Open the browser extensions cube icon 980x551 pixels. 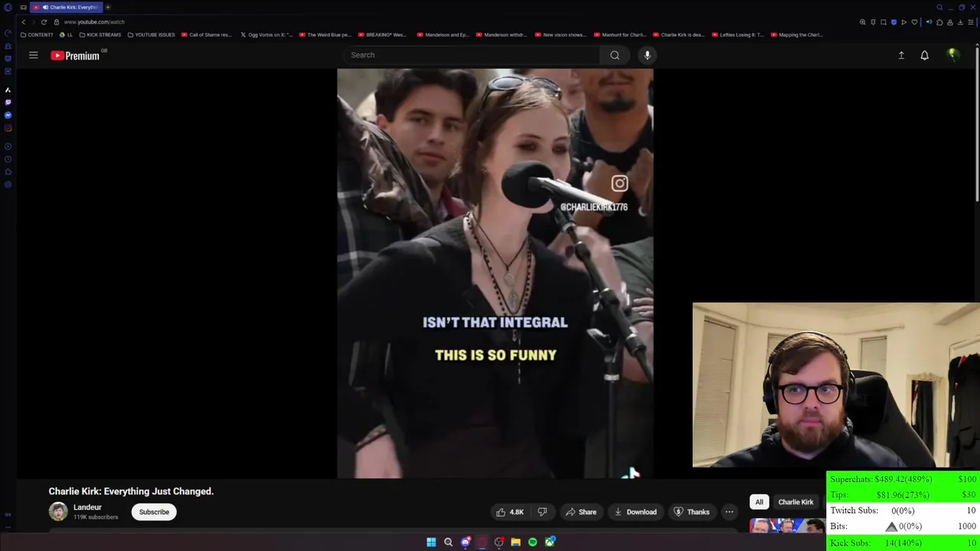939,22
